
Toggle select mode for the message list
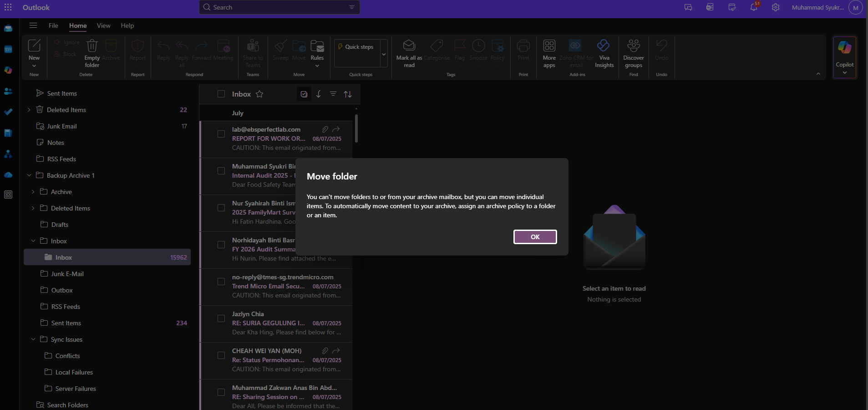pyautogui.click(x=304, y=94)
